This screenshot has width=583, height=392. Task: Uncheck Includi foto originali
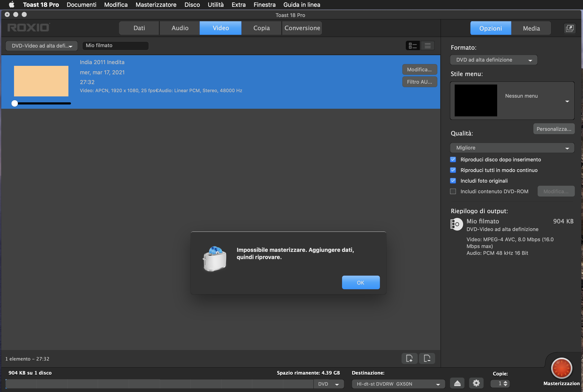point(453,181)
